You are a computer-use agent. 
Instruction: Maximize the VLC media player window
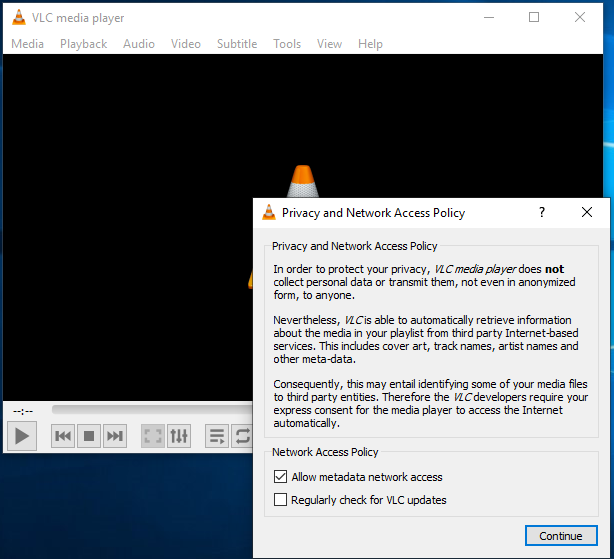pyautogui.click(x=534, y=17)
